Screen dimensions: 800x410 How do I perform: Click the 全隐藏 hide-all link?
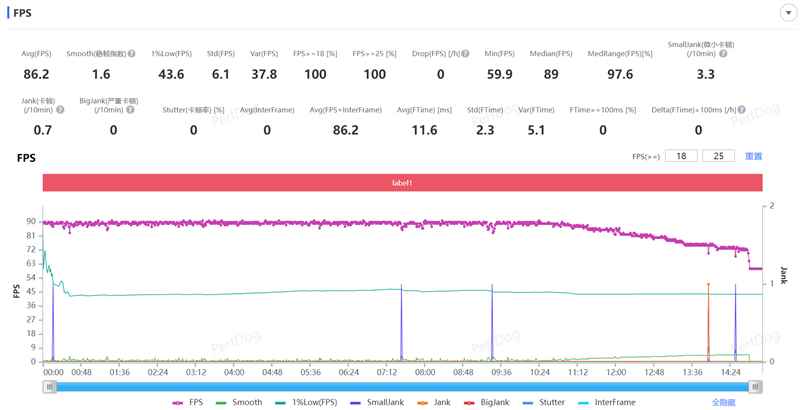tap(723, 402)
